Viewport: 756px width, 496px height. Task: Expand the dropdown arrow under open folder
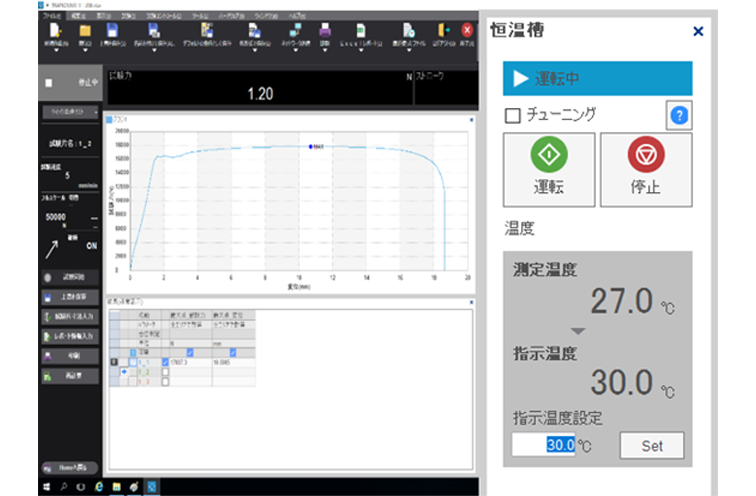(85, 50)
